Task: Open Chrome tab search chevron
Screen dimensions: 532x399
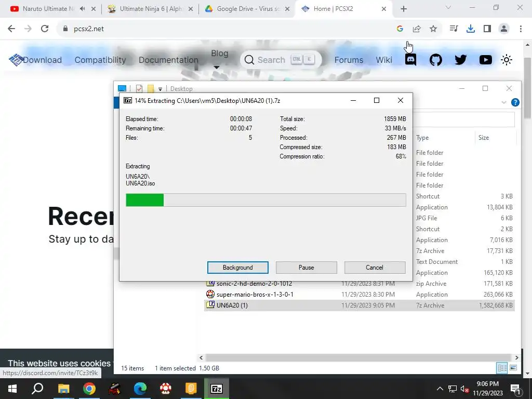Action: (448, 7)
